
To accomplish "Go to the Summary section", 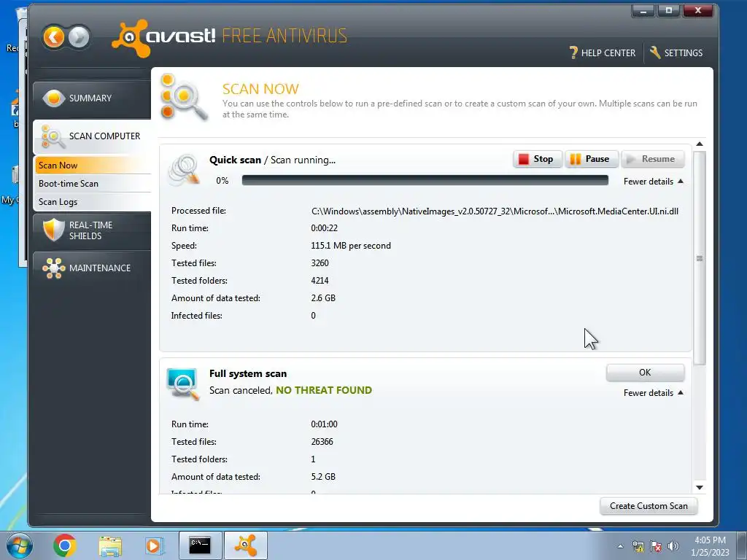I will tap(92, 98).
